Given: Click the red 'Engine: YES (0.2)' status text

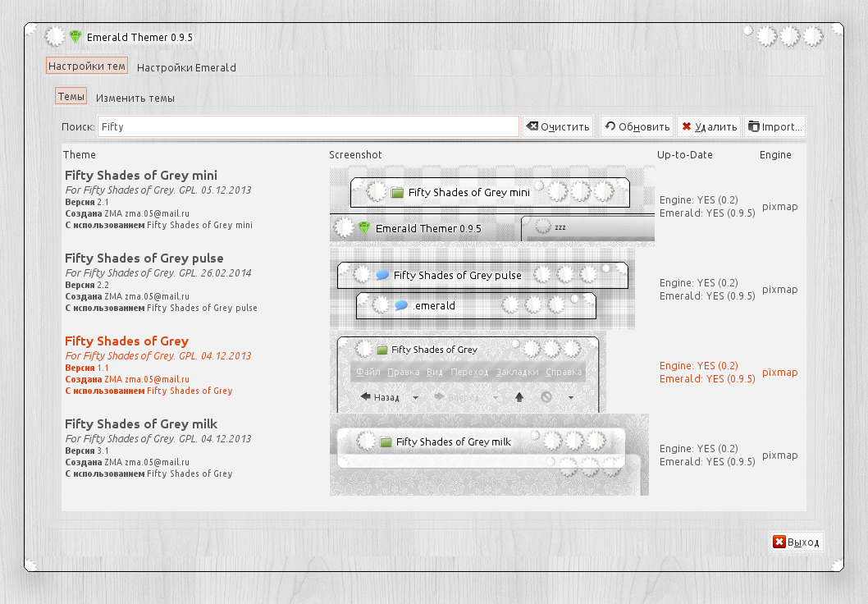Looking at the screenshot, I should 699,366.
